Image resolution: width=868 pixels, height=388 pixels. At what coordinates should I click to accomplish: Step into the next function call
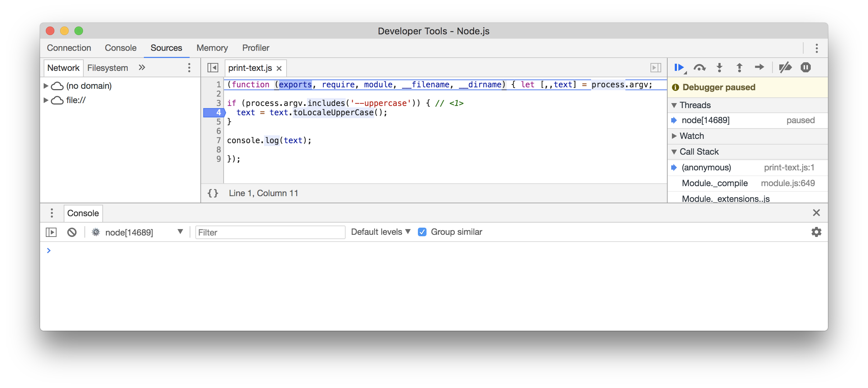[x=719, y=67]
